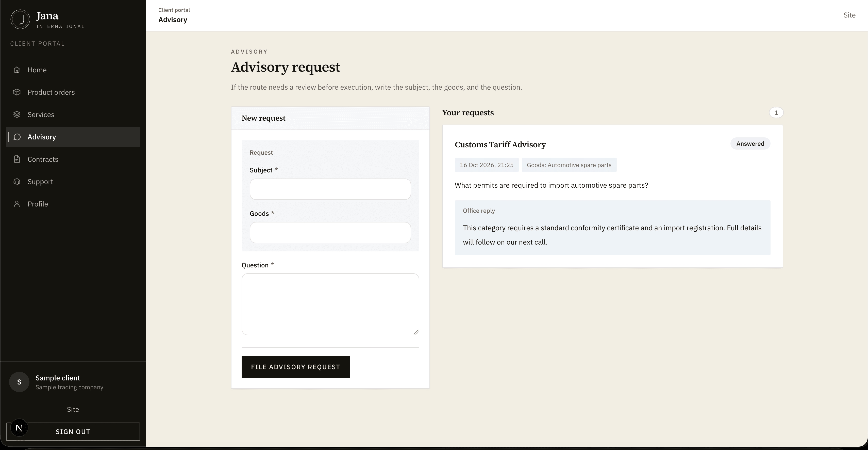Click the office reply message text
The height and width of the screenshot is (450, 868).
pyautogui.click(x=612, y=235)
